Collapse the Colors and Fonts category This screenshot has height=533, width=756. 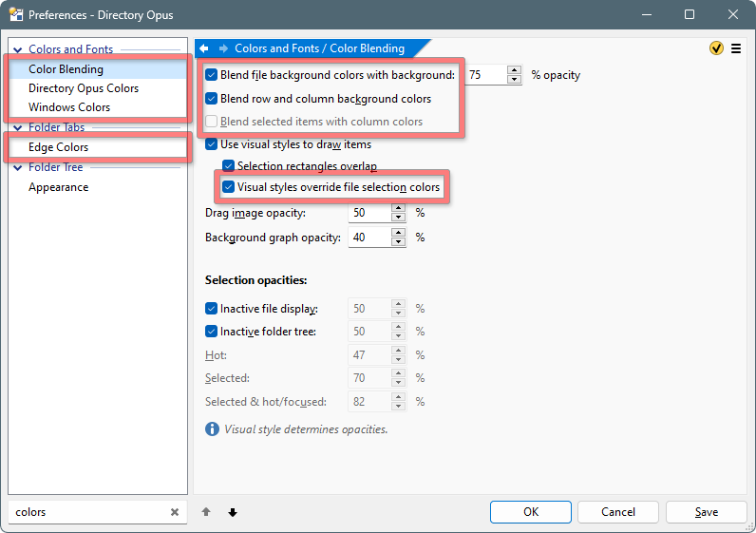pyautogui.click(x=18, y=49)
